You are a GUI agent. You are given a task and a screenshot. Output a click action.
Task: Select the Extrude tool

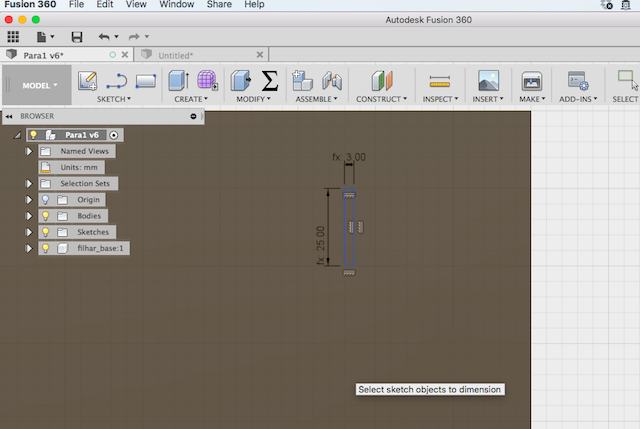pyautogui.click(x=178, y=80)
